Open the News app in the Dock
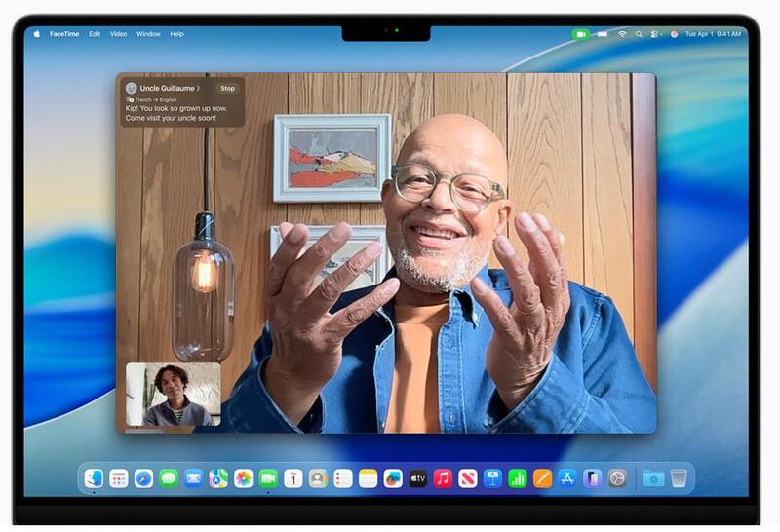Screen dimensions: 780x532 (468, 478)
